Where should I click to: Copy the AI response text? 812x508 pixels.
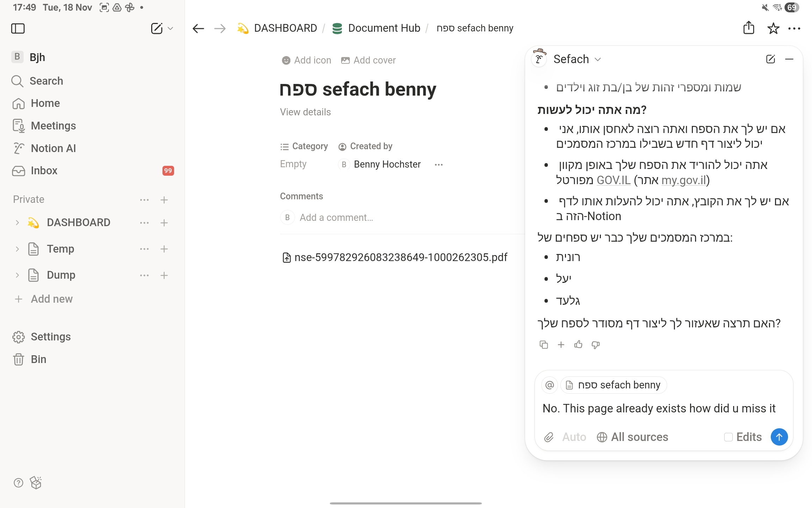coord(544,345)
